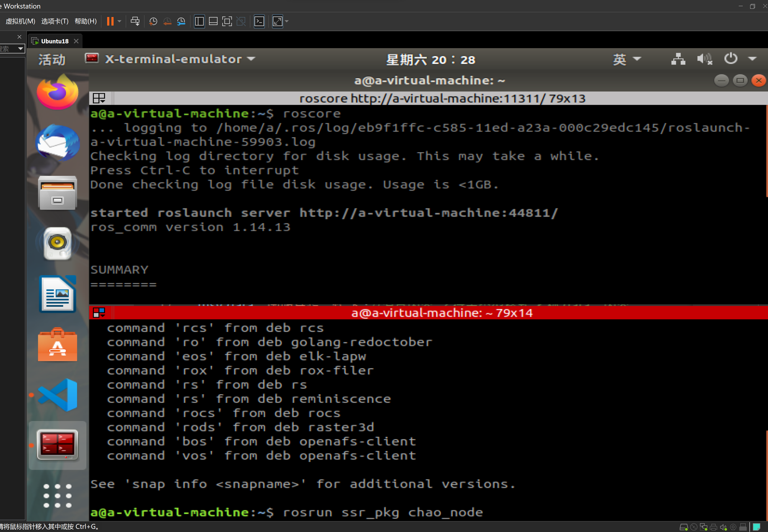This screenshot has width=768, height=532.
Task: Select Terminator in the dock
Action: pos(57,445)
